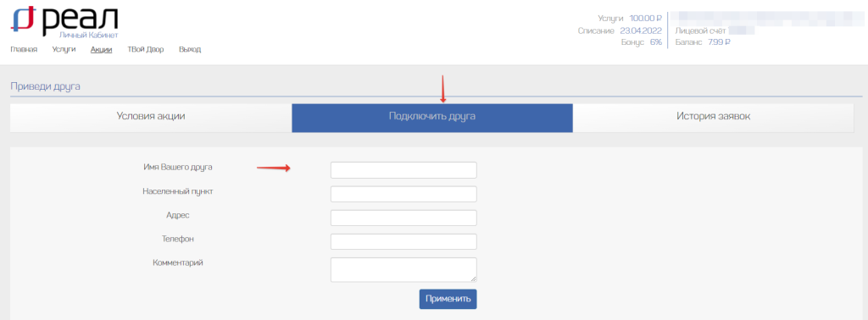868x320 pixels.
Task: Open the История заявок tab
Action: pos(714,118)
